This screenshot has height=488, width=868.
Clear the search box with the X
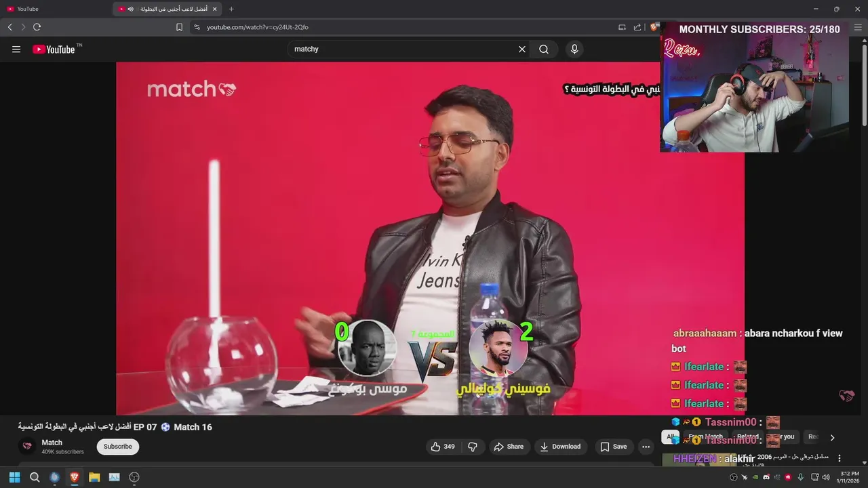[522, 49]
